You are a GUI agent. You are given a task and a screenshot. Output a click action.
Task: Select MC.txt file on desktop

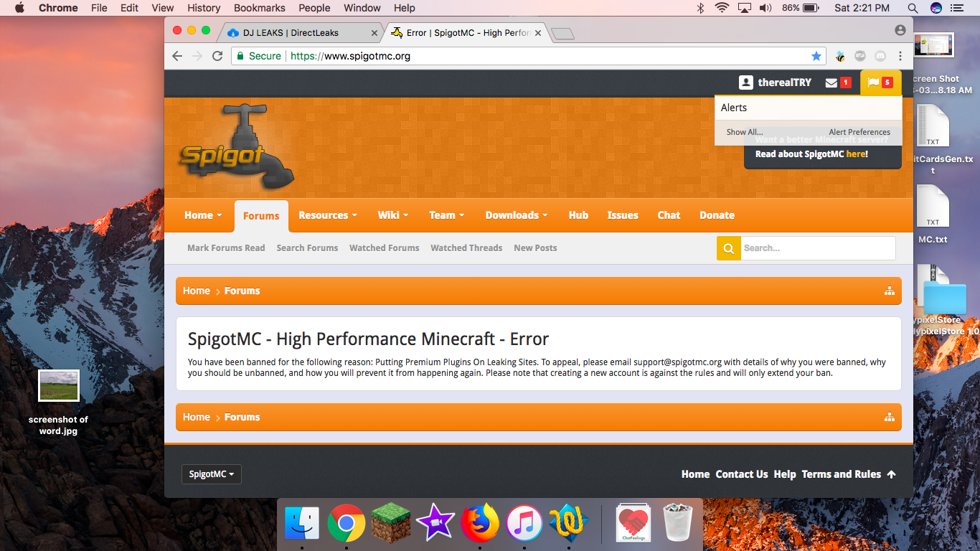click(933, 215)
